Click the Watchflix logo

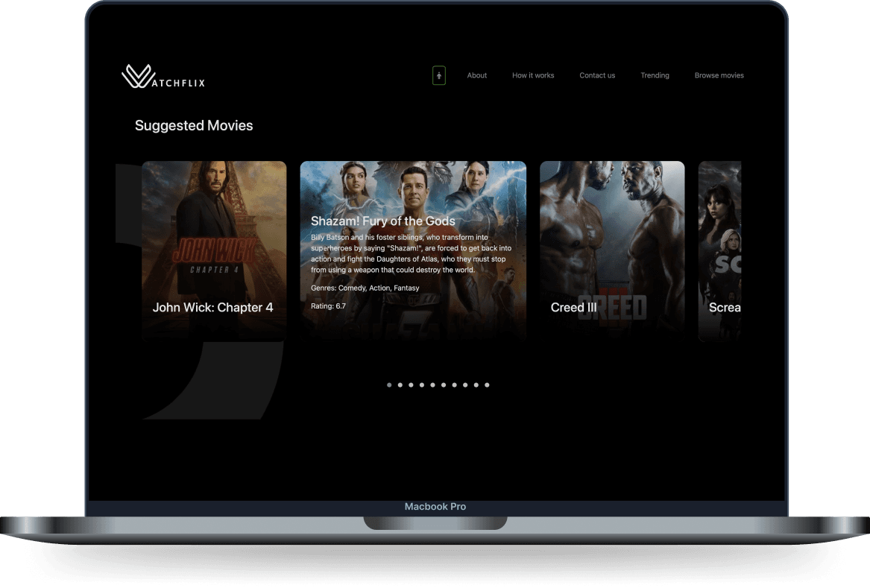coord(163,77)
